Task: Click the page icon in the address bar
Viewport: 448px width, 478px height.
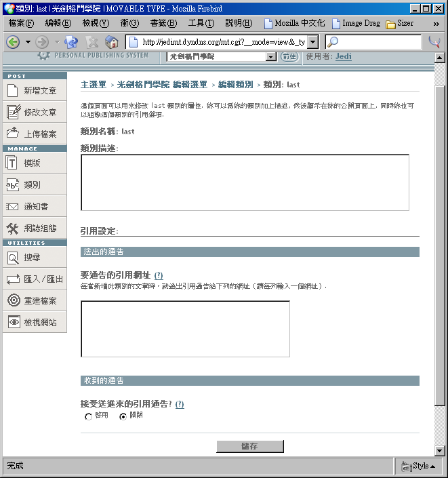Action: 134,42
